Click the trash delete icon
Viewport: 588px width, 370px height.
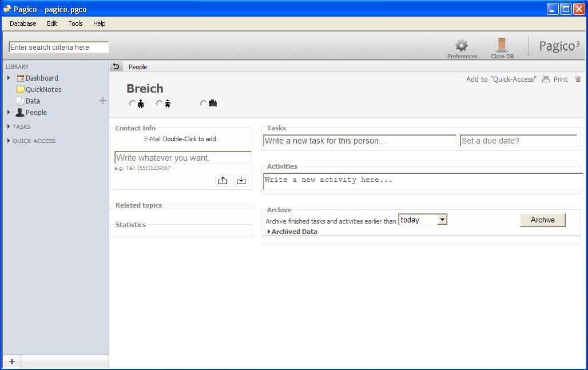[x=578, y=79]
